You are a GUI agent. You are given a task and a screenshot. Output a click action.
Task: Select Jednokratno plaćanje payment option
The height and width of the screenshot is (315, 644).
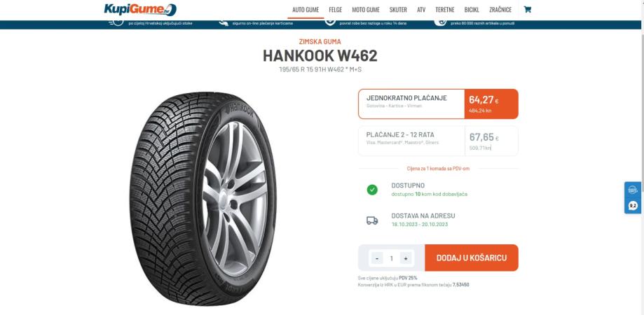pyautogui.click(x=438, y=104)
